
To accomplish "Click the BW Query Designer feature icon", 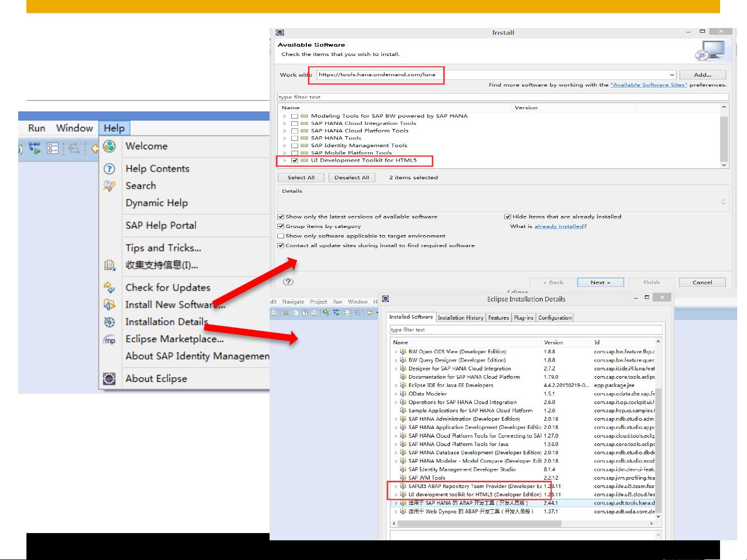I will 403,360.
